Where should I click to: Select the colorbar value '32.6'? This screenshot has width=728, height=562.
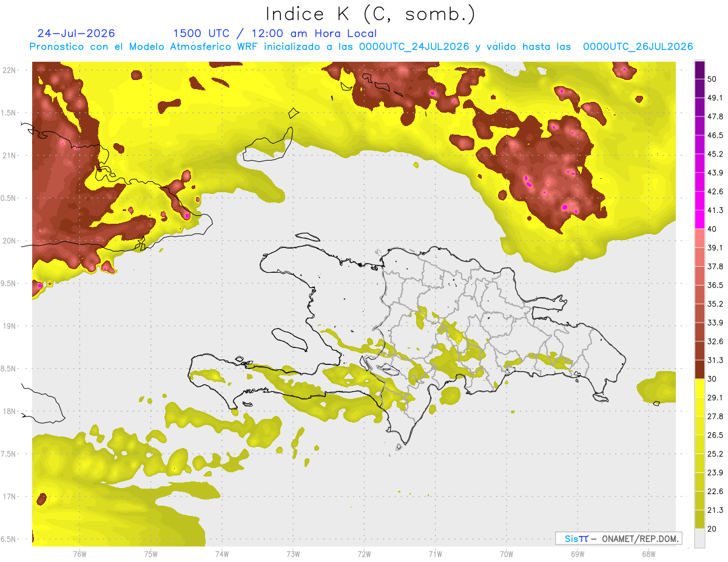click(715, 341)
